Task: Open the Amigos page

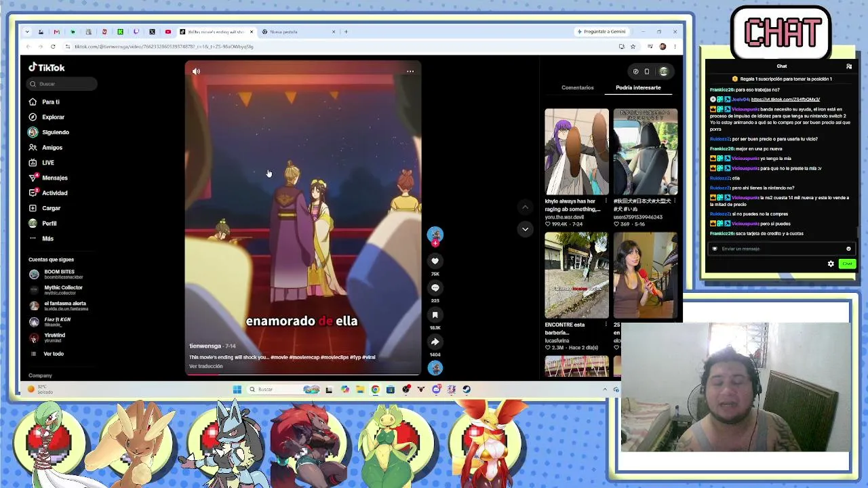Action: click(x=45, y=147)
